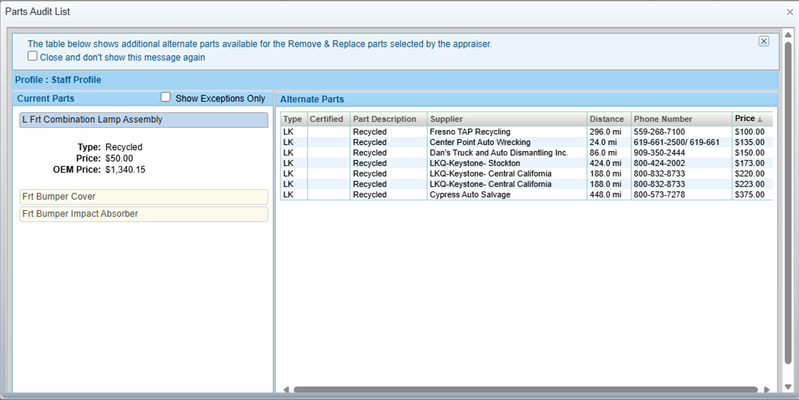The height and width of the screenshot is (400, 799).
Task: Click the horizontal scrollbar left arrow
Action: point(286,390)
